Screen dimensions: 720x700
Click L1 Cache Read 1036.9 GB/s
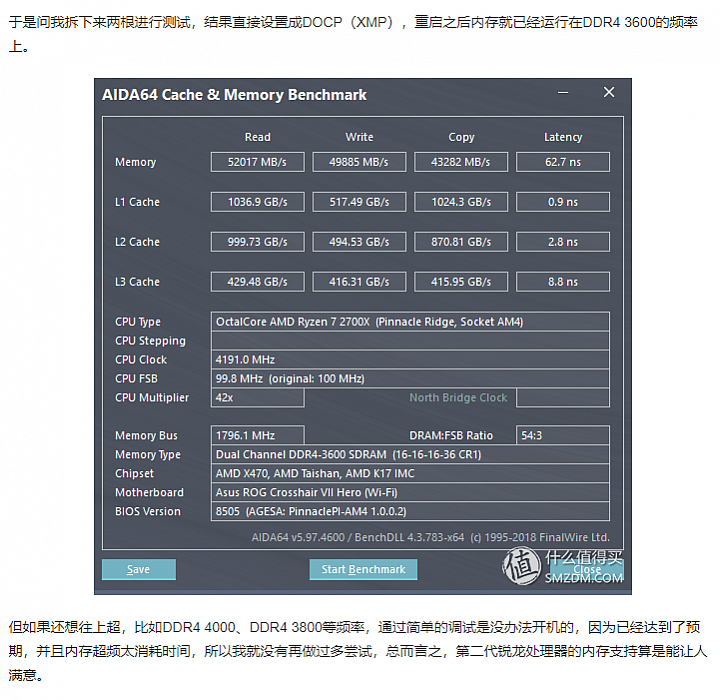pos(258,202)
